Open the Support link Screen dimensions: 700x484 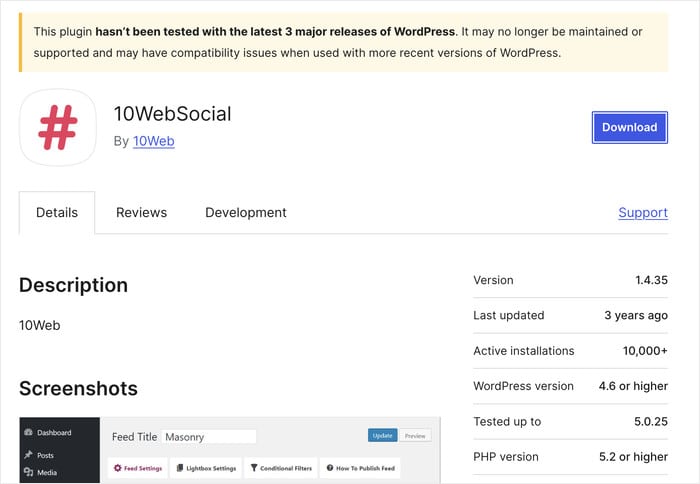click(643, 213)
